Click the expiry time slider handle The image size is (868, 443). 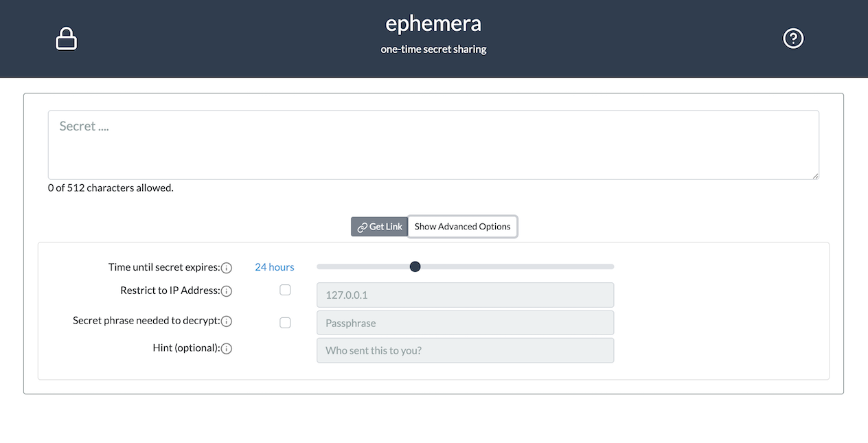tap(415, 266)
